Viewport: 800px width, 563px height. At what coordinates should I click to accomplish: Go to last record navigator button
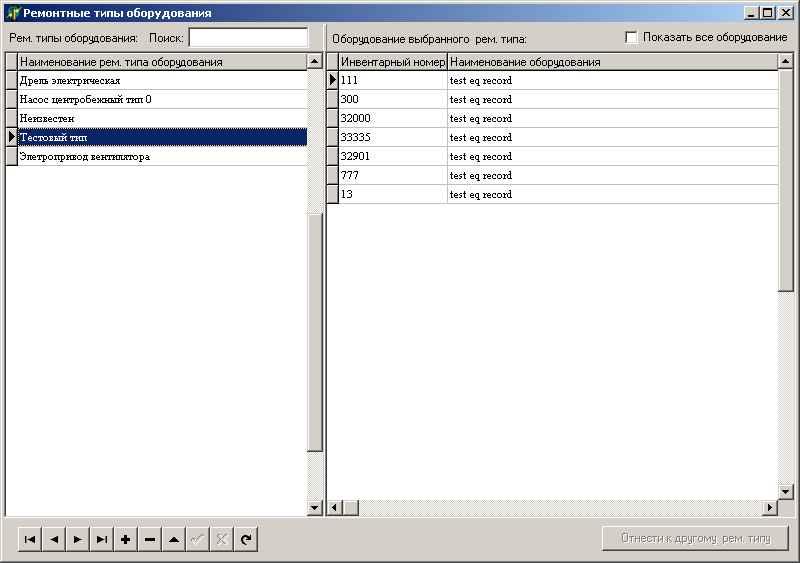click(102, 540)
